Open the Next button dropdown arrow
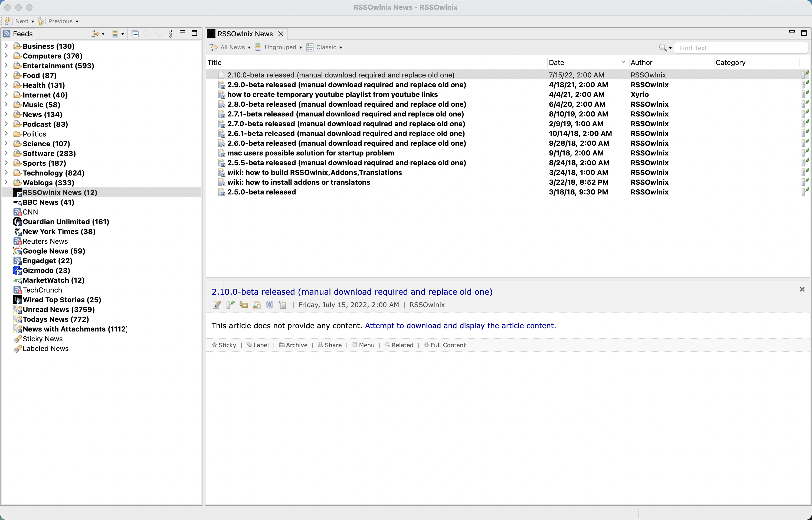Image resolution: width=812 pixels, height=520 pixels. (x=33, y=22)
